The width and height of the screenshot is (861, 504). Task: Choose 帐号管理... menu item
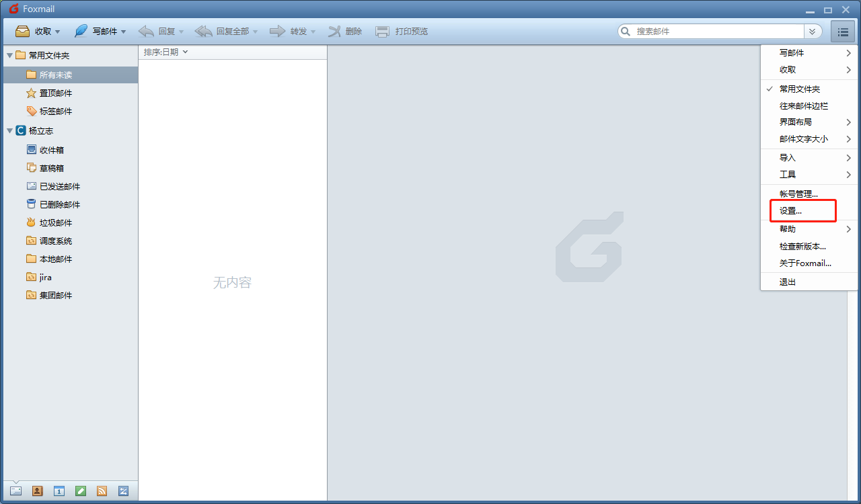point(809,194)
